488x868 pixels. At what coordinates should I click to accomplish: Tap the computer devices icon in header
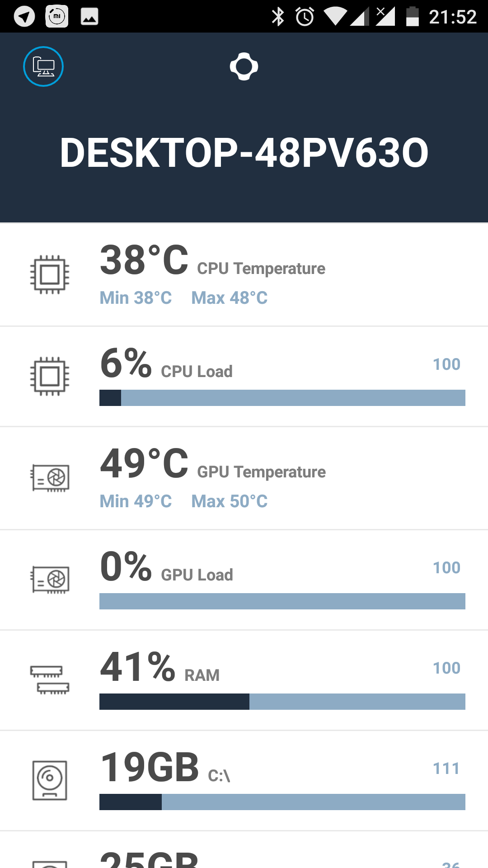(43, 66)
